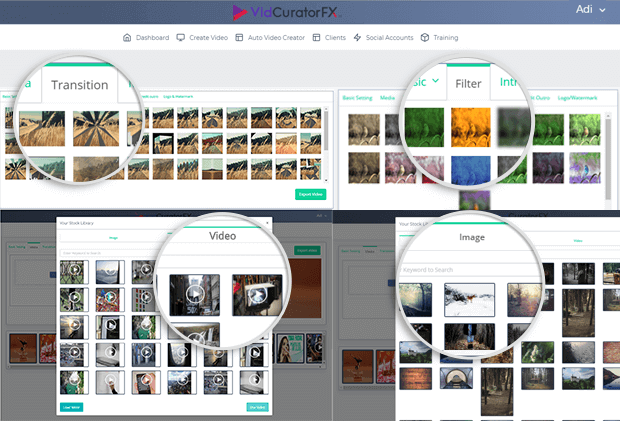The width and height of the screenshot is (620, 421).
Task: Select the orange filter thumbnail
Action: 473,127
